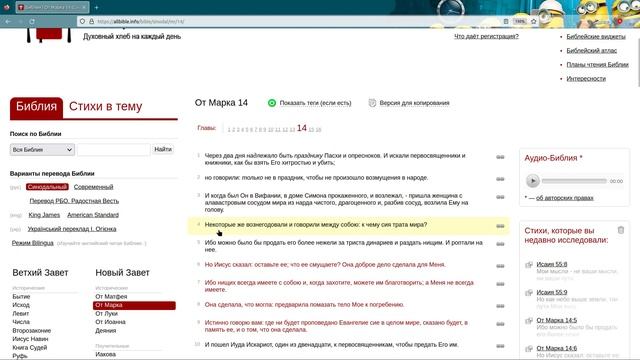640x360 pixels.
Task: Click the link icon beside verse 8
Action: point(500,306)
